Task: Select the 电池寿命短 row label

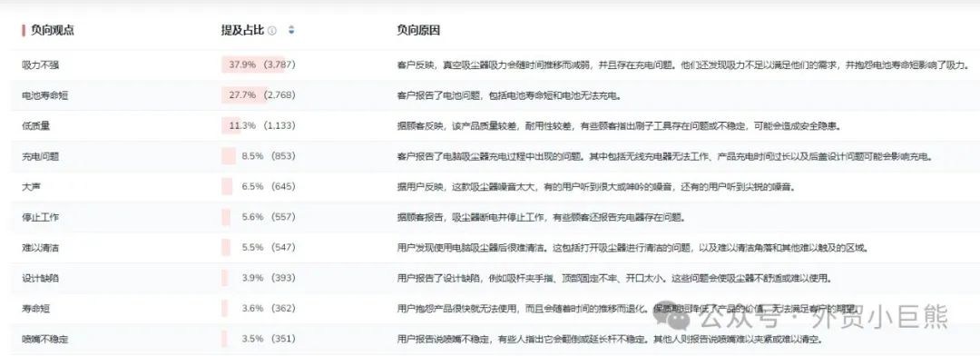Action: click(x=45, y=95)
